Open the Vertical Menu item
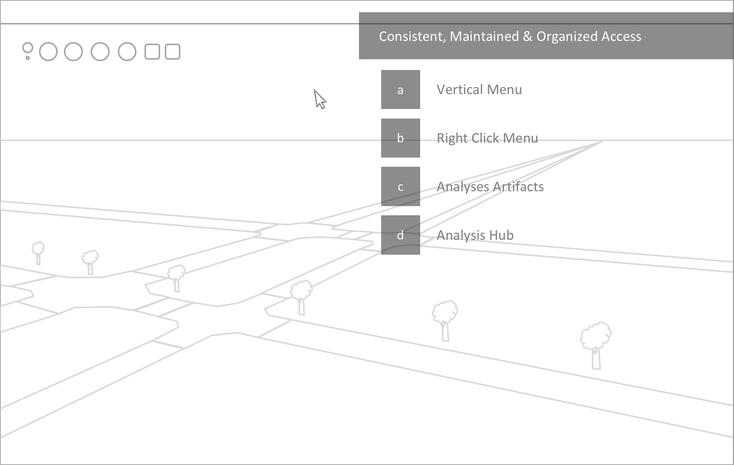Image resolution: width=734 pixels, height=465 pixels. point(479,90)
